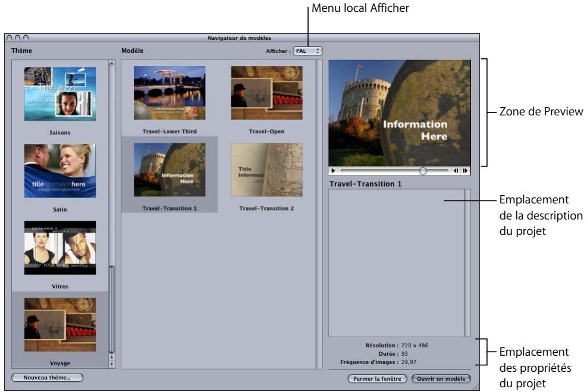Play the template preview
Screen dimensions: 587x392
click(333, 171)
